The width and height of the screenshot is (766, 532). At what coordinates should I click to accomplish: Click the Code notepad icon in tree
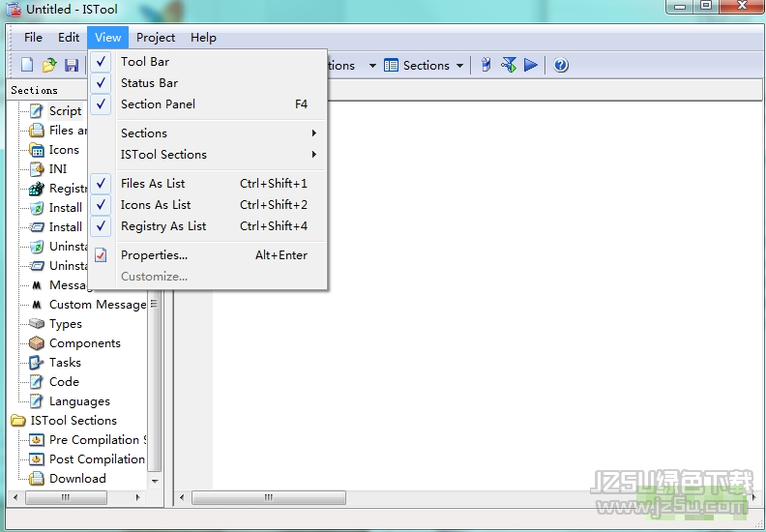pos(36,381)
